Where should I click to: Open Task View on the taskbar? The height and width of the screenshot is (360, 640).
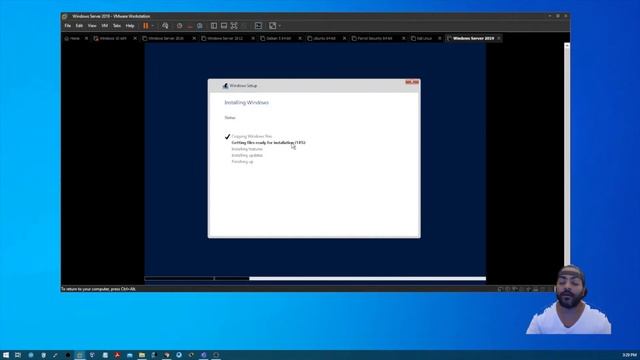[x=18, y=355]
